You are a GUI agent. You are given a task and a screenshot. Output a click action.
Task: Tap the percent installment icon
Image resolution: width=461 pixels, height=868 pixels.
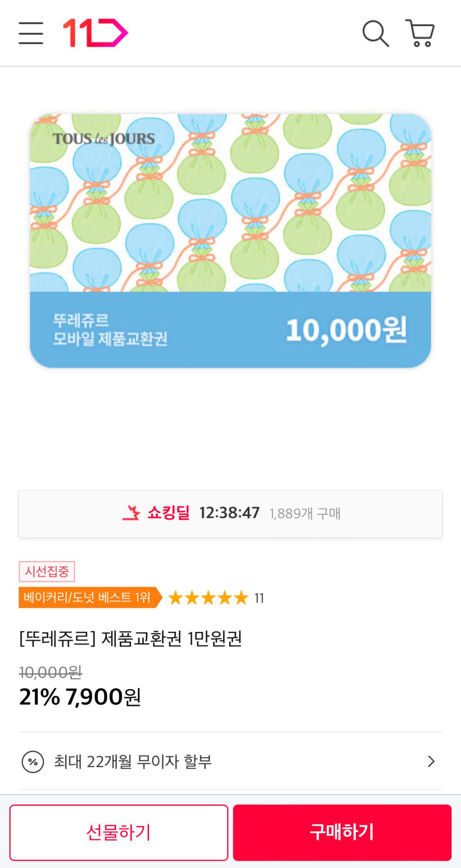pos(33,762)
